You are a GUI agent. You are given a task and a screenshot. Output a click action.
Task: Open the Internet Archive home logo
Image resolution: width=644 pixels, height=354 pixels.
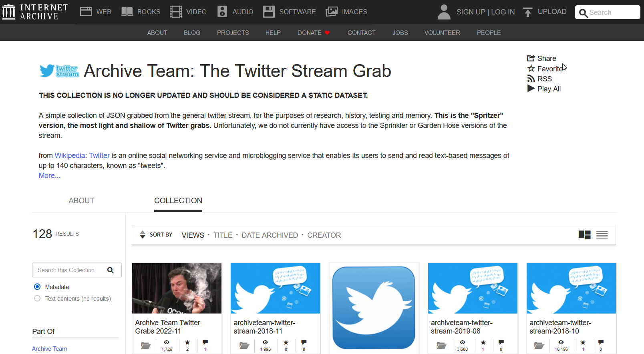point(35,12)
